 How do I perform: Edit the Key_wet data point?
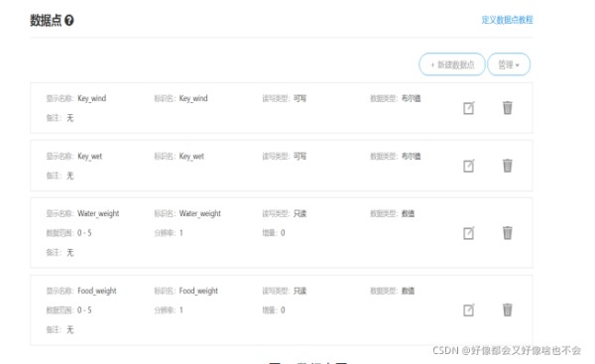(x=469, y=166)
